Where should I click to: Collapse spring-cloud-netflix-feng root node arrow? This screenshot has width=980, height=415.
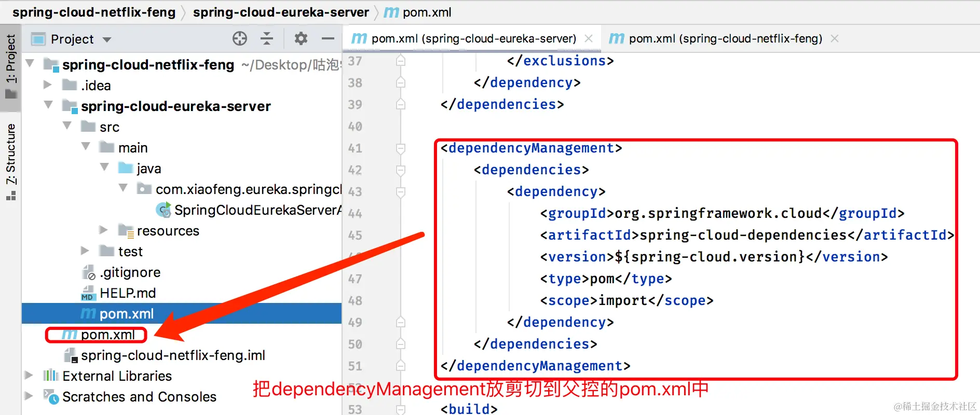pyautogui.click(x=30, y=64)
